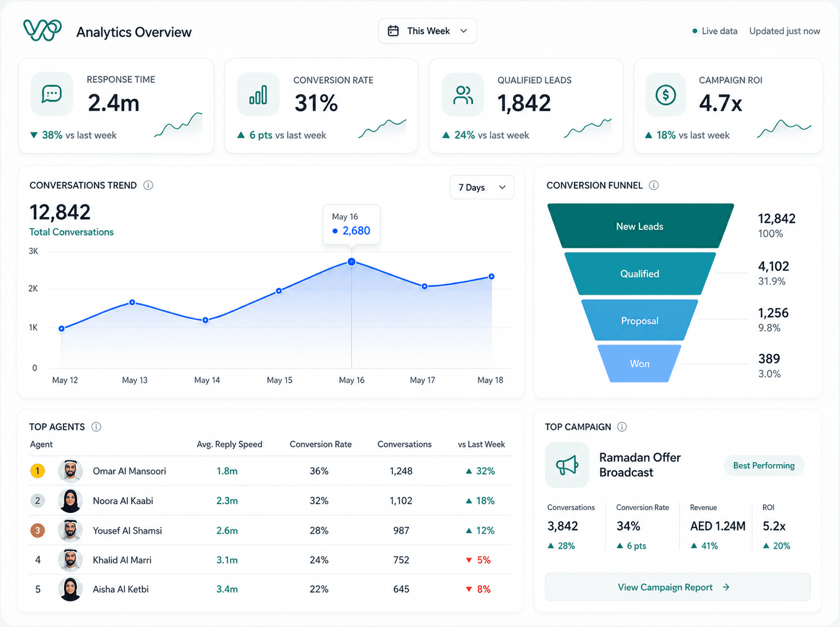The width and height of the screenshot is (840, 627).
Task: Click the name Omar Al Mansoori
Action: [130, 471]
